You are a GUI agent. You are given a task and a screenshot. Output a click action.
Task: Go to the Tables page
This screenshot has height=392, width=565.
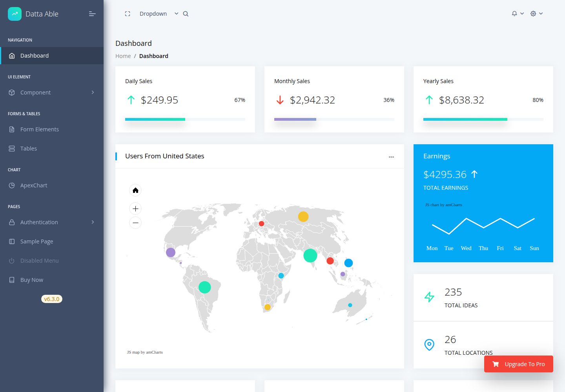[x=52, y=149]
